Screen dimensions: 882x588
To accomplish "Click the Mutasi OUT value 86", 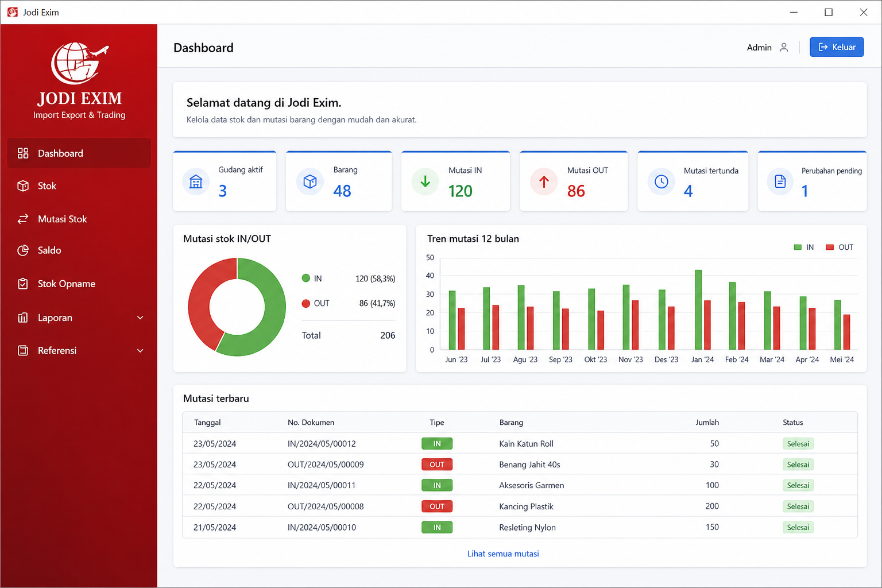I will click(x=576, y=191).
